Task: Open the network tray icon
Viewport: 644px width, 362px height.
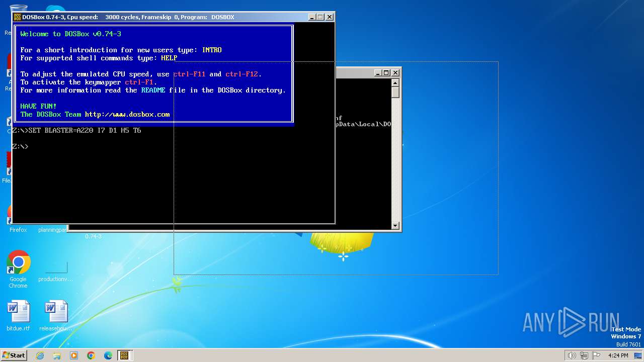Action: click(584, 355)
